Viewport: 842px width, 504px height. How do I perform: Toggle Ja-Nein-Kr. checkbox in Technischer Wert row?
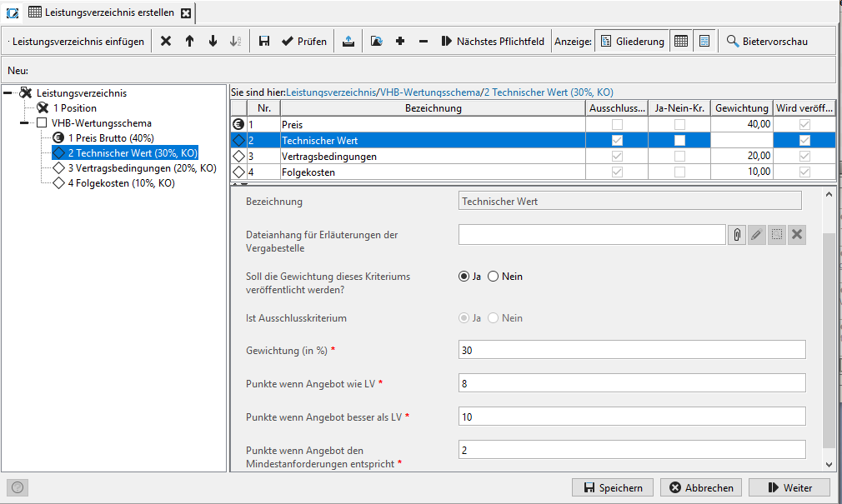(679, 141)
